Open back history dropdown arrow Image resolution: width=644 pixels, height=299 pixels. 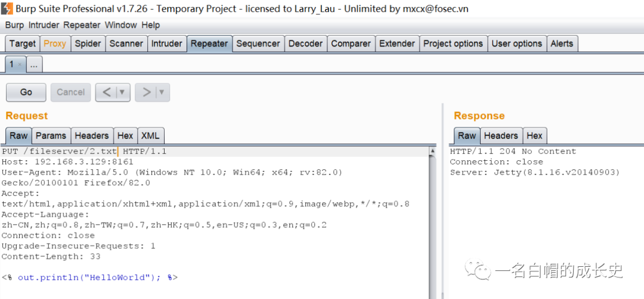[122, 92]
